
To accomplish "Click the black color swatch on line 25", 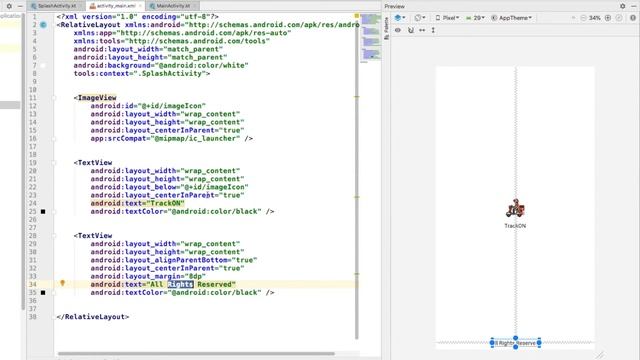I will coord(43,211).
